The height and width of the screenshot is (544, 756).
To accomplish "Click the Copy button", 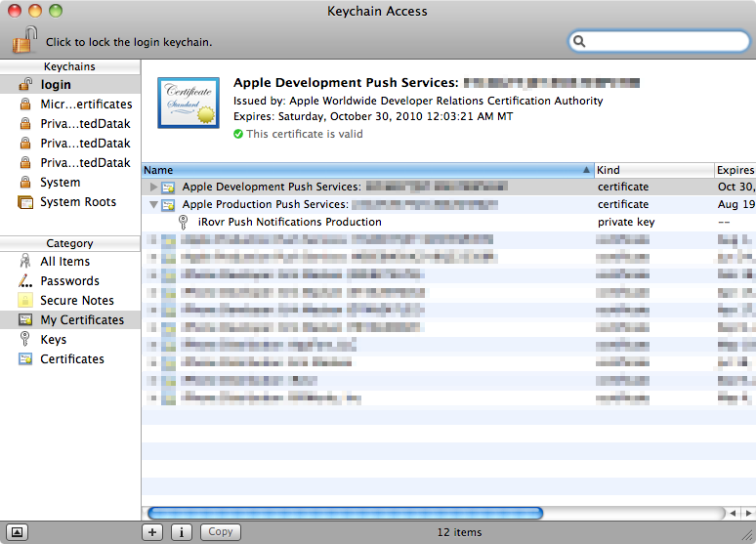I will point(221,532).
